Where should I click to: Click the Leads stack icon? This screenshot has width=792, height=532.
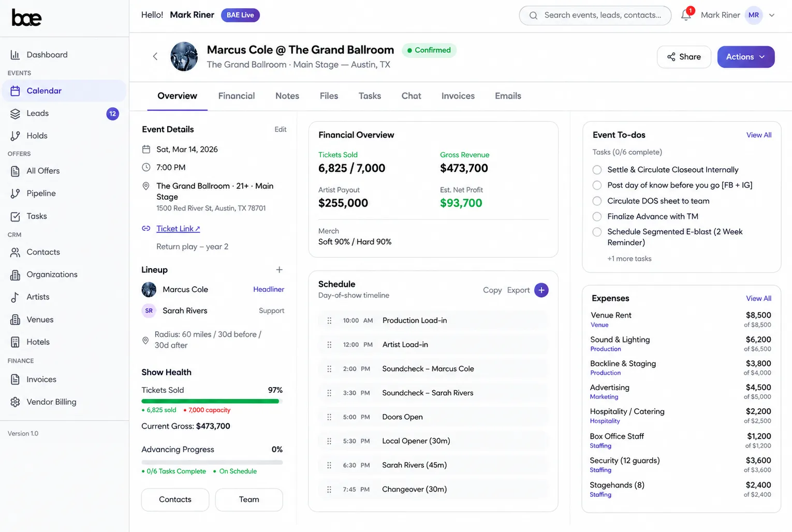[15, 113]
